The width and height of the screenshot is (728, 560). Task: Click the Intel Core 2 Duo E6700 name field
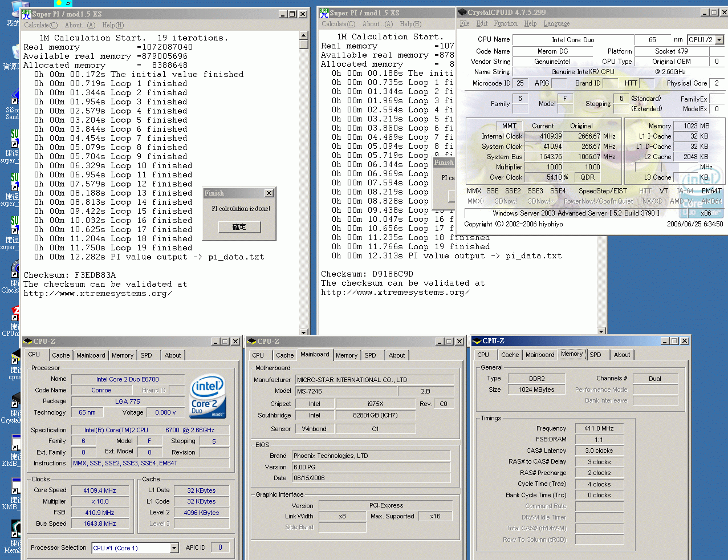[x=128, y=379]
